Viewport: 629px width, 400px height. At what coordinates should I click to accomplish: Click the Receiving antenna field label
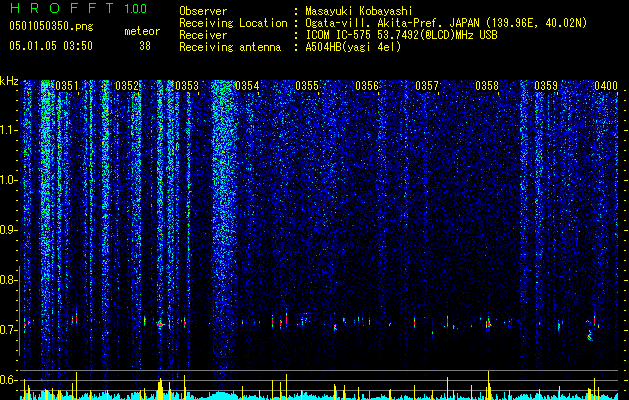click(x=230, y=47)
